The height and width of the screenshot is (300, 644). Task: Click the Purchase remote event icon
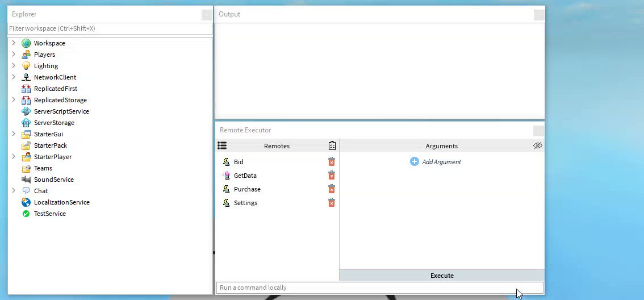226,189
